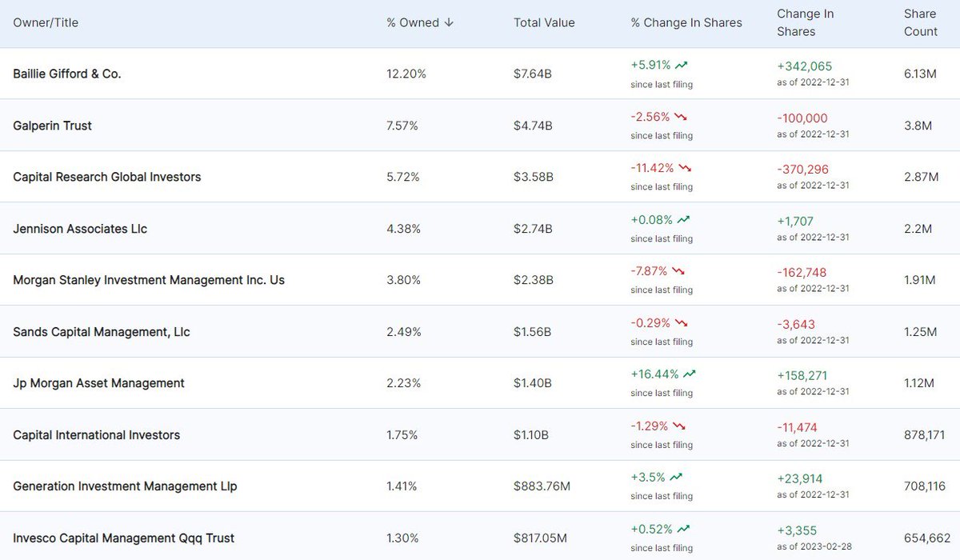Click the 1.91M share count

pyautogui.click(x=919, y=280)
